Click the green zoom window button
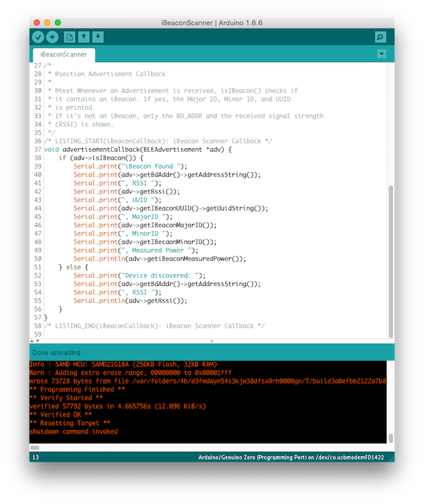 (58, 23)
